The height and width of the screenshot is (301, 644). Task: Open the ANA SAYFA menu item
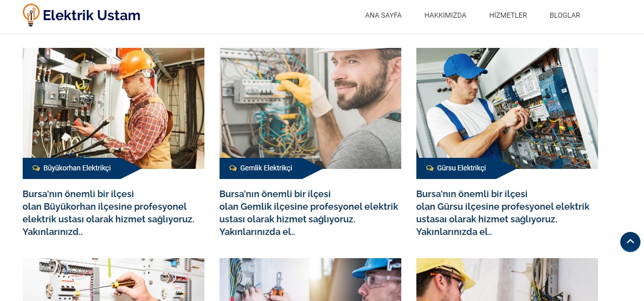pyautogui.click(x=384, y=15)
